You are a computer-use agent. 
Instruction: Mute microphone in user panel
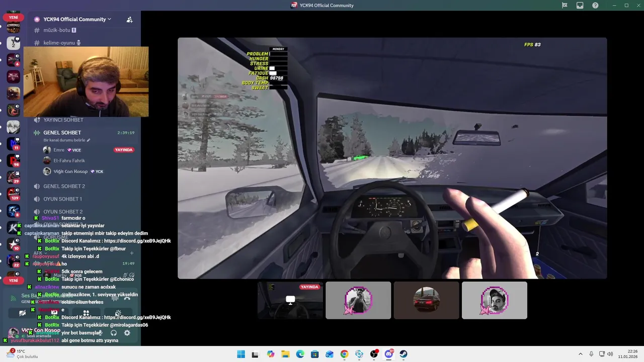point(101,333)
